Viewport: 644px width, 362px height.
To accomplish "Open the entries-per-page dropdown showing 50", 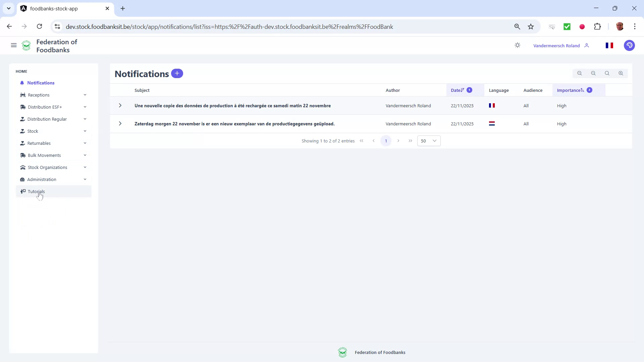I will pyautogui.click(x=429, y=141).
